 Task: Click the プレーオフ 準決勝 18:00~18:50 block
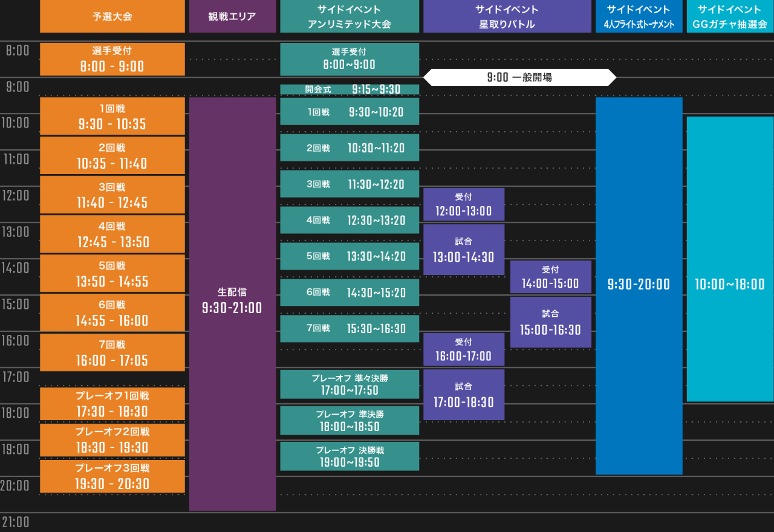349,420
